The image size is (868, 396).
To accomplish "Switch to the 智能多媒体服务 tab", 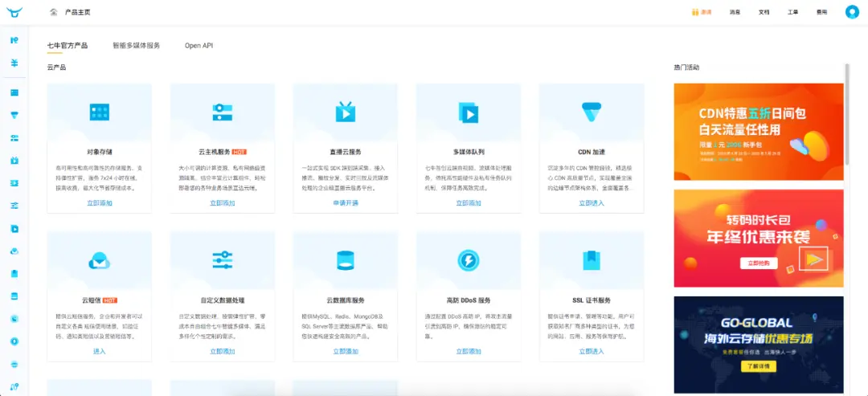I will coord(136,46).
